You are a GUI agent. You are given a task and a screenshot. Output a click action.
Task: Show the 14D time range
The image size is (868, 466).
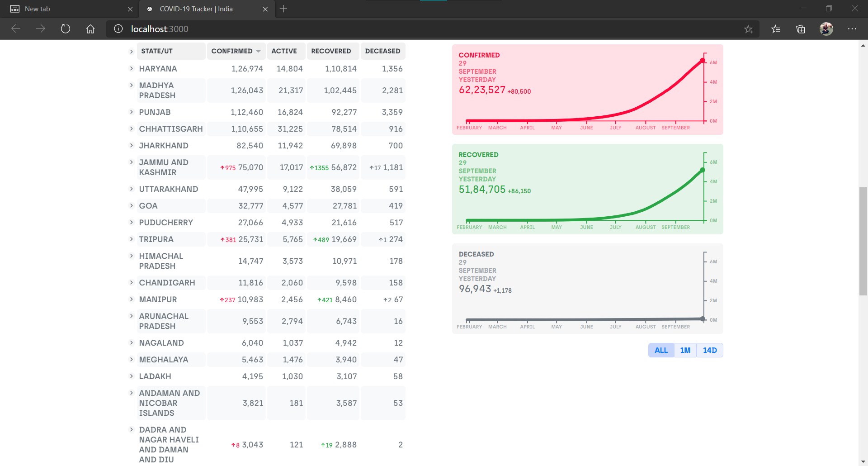tap(710, 350)
